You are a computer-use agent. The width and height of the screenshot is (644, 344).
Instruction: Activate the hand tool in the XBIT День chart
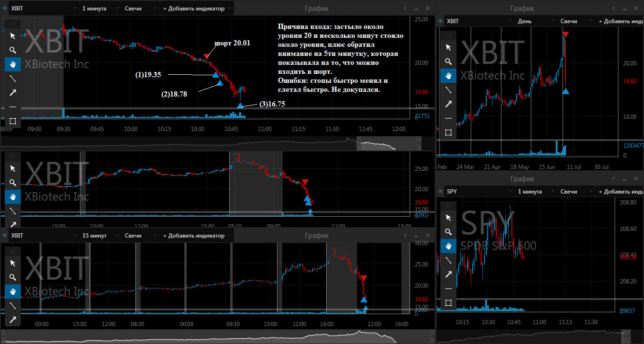[448, 76]
